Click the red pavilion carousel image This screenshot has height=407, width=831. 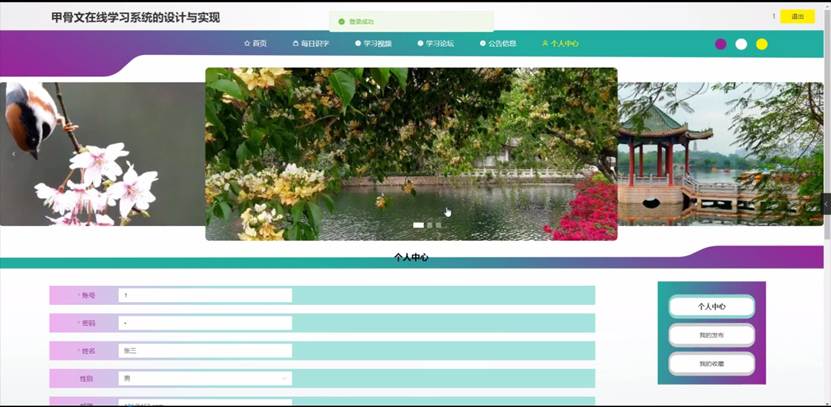tap(720, 154)
